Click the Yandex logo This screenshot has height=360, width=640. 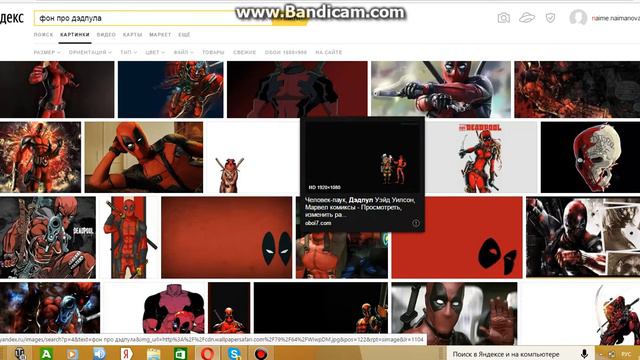click(11, 18)
